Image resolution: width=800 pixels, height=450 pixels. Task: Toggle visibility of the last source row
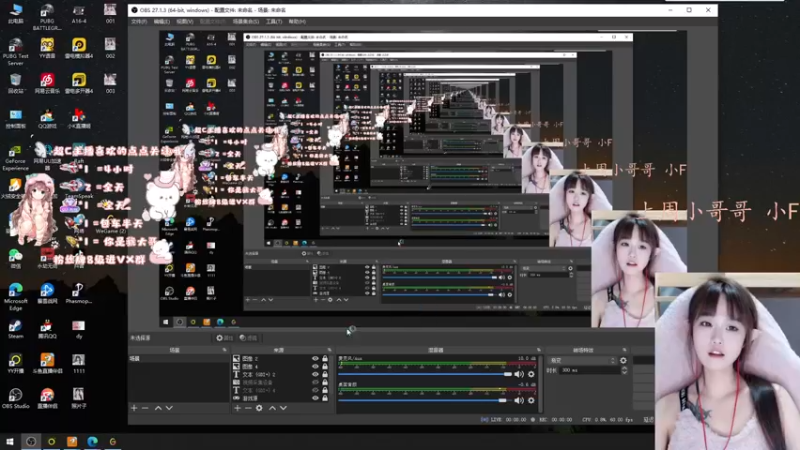click(315, 398)
